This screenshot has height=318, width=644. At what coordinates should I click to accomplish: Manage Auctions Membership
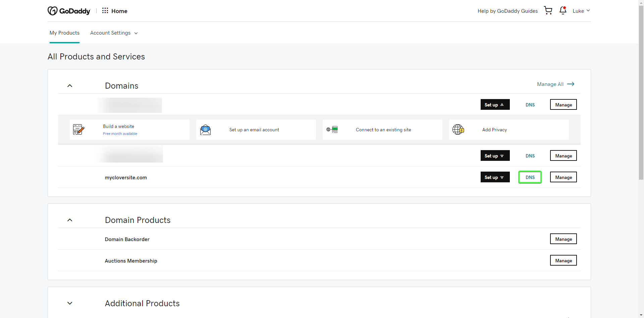[563, 260]
